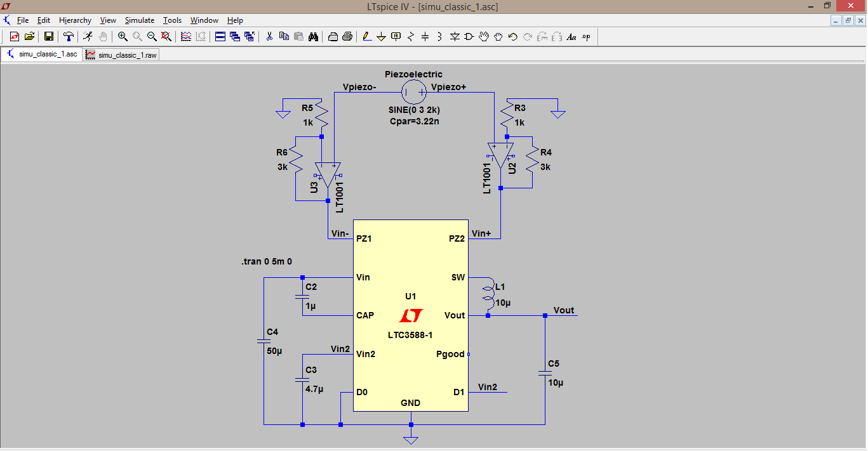Select the Inductor placement tool

pyautogui.click(x=439, y=36)
